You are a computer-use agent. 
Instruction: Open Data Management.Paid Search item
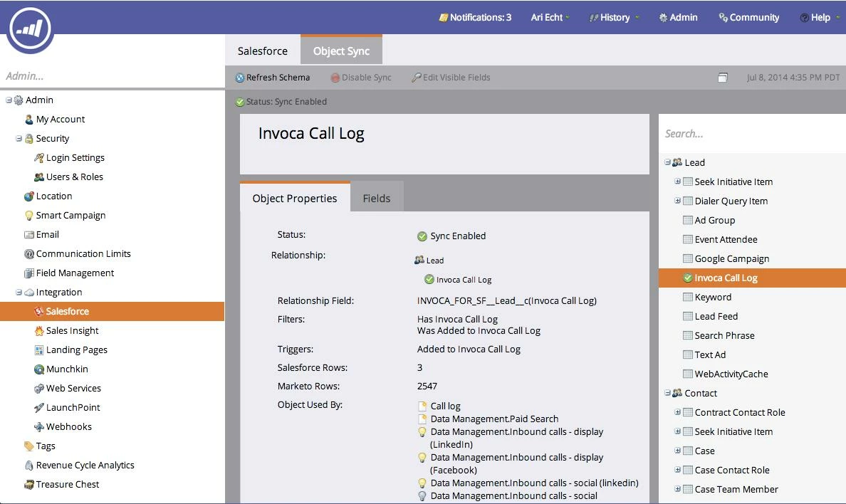click(489, 419)
